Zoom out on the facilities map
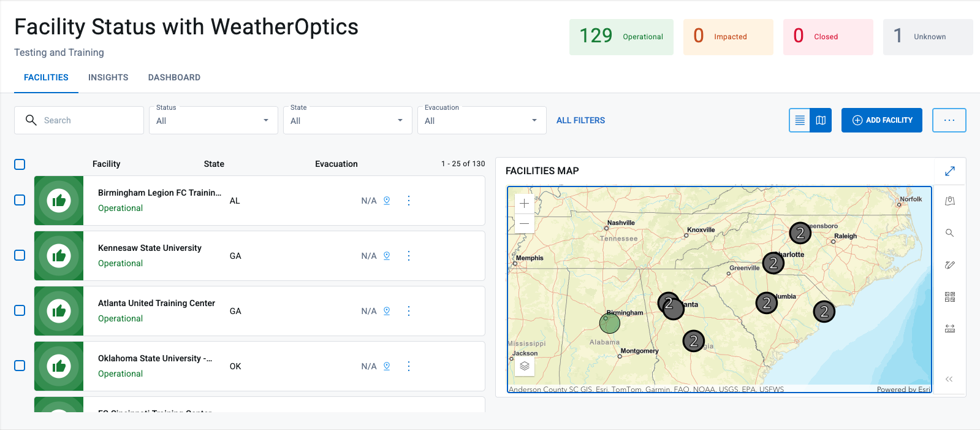This screenshot has width=980, height=430. [525, 224]
